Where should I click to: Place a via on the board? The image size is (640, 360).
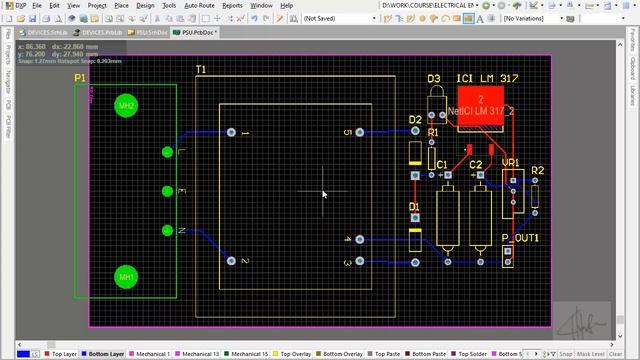tap(434, 18)
